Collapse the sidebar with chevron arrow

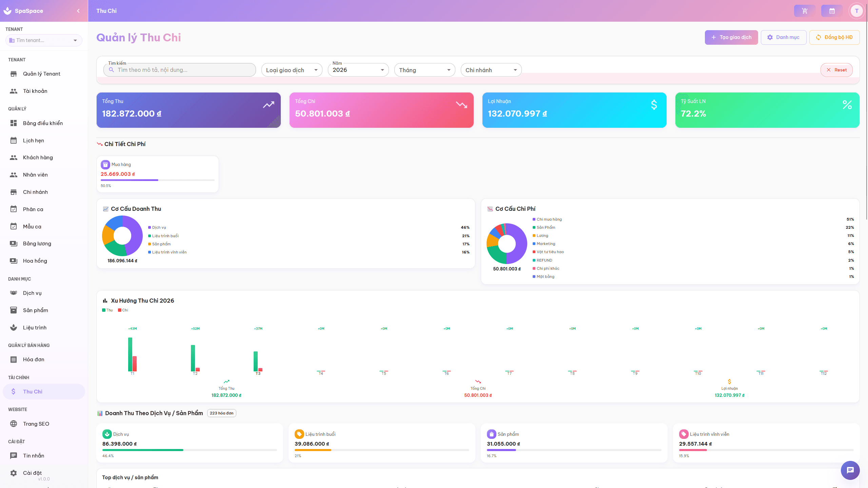[x=78, y=11]
